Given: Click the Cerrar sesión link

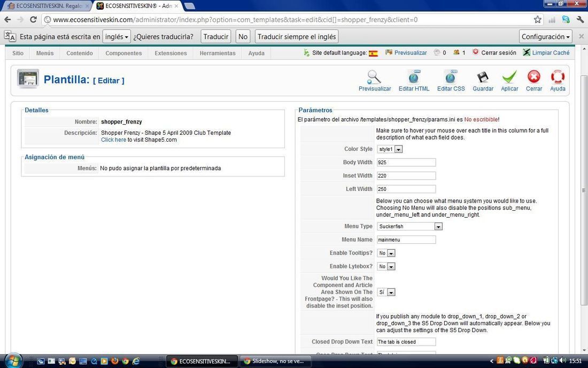Looking at the screenshot, I should coord(499,52).
